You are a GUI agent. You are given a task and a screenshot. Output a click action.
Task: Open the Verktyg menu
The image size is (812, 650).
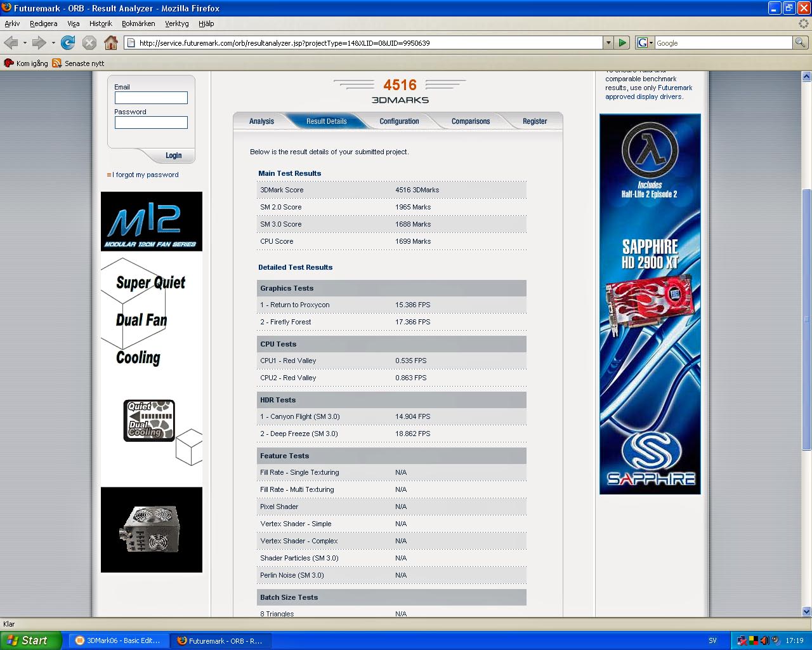pos(177,23)
